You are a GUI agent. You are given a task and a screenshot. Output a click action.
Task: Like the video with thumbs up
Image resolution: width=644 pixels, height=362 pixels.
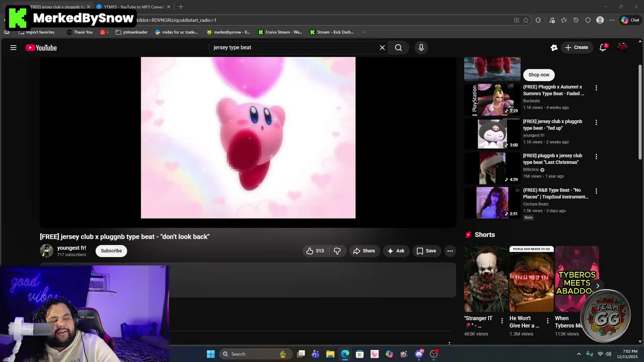click(315, 251)
